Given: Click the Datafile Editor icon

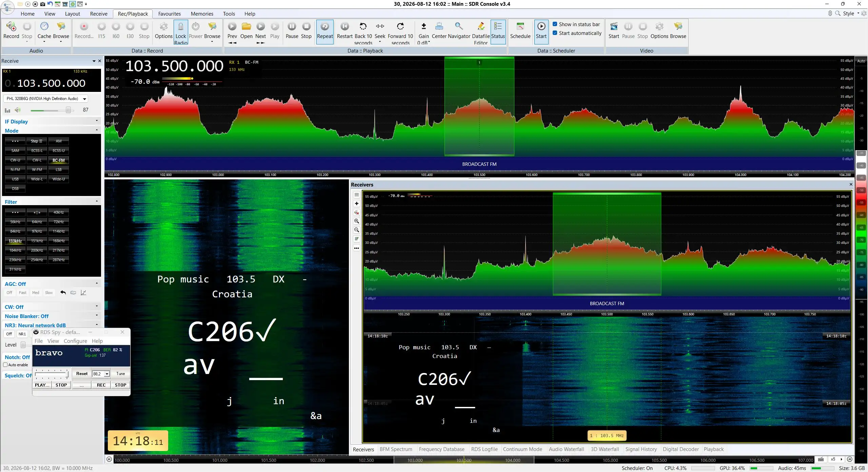Looking at the screenshot, I should [480, 26].
